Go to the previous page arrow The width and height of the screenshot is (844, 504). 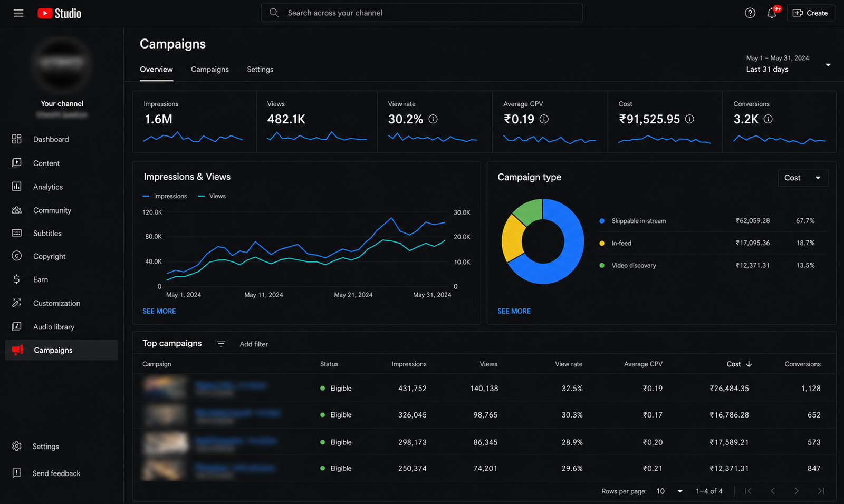point(773,491)
